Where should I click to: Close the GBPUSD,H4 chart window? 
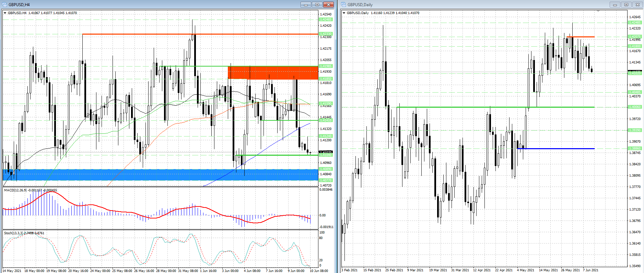point(328,4)
